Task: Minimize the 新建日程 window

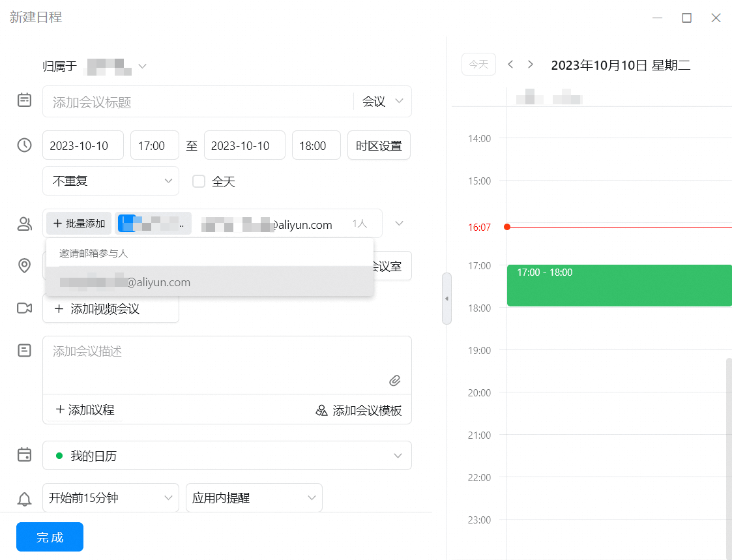Action: click(x=657, y=18)
